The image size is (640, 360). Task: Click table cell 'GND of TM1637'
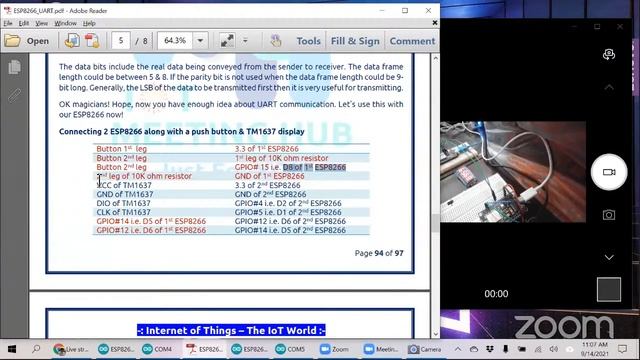click(124, 194)
